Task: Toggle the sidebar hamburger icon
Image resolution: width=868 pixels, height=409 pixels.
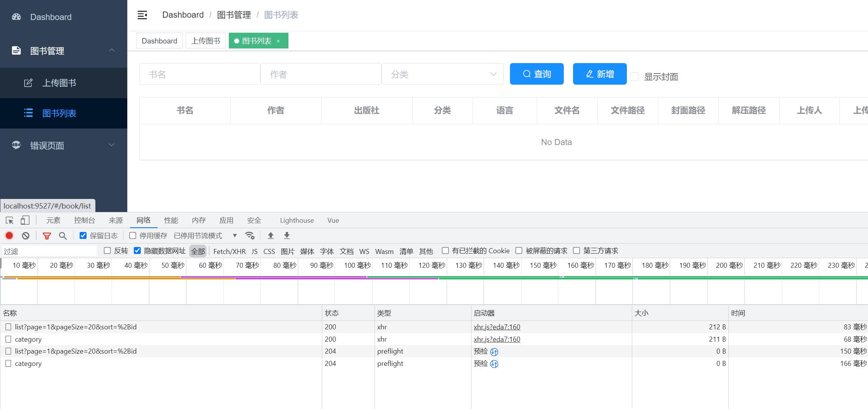Action: [142, 15]
